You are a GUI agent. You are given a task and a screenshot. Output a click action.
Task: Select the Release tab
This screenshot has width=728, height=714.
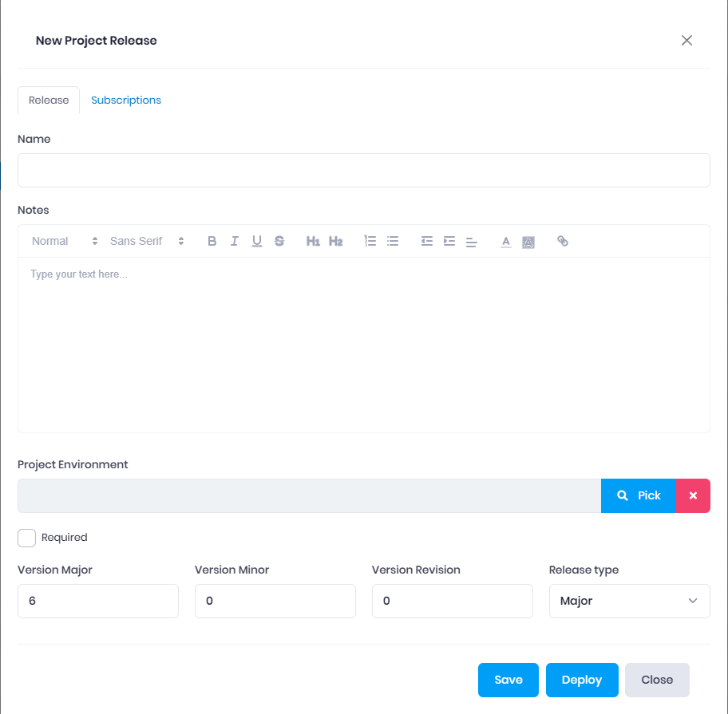(x=49, y=101)
